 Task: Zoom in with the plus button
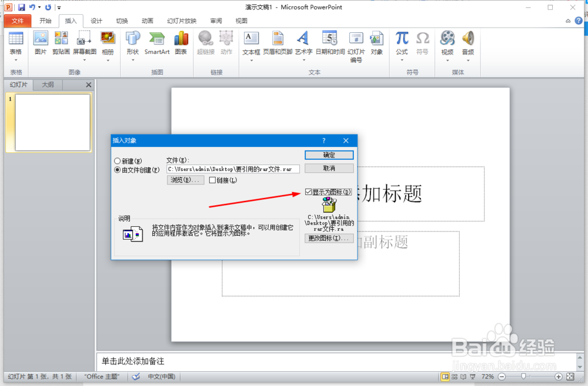tap(559, 377)
